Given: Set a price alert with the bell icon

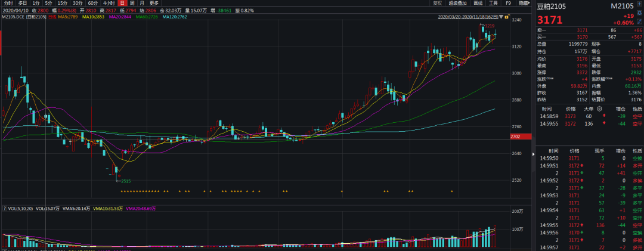Looking at the screenshot, I should click(639, 13).
